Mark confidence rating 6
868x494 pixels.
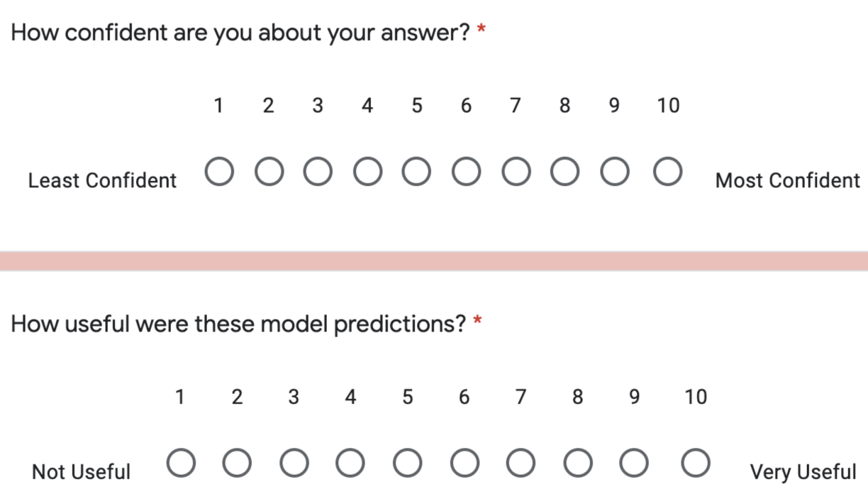pos(466,172)
